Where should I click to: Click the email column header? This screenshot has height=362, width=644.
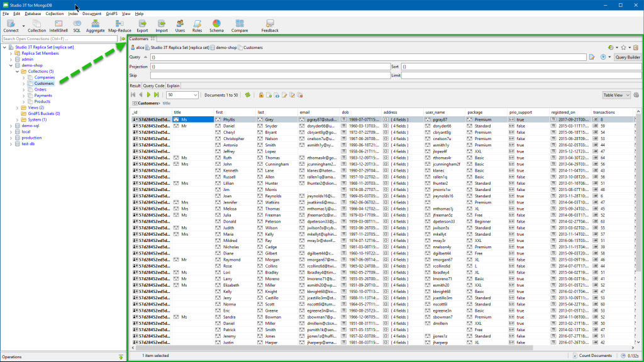[319, 112]
